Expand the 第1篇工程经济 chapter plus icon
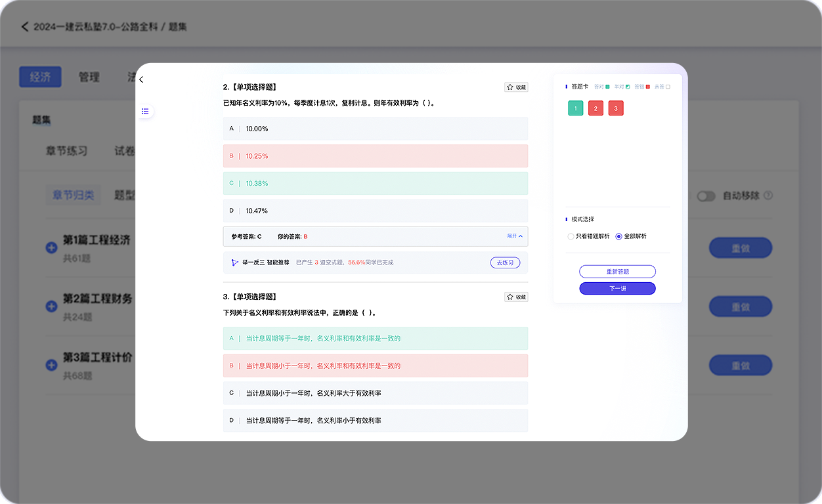 pyautogui.click(x=51, y=248)
